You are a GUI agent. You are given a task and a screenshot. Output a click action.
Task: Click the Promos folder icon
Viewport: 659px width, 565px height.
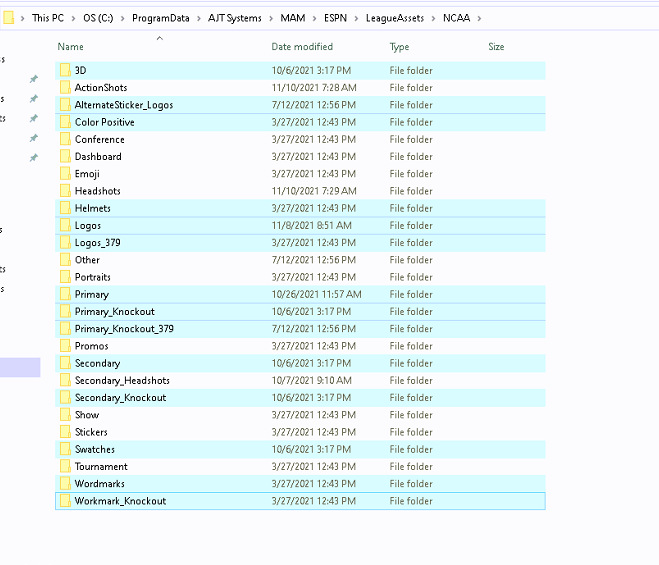[65, 346]
